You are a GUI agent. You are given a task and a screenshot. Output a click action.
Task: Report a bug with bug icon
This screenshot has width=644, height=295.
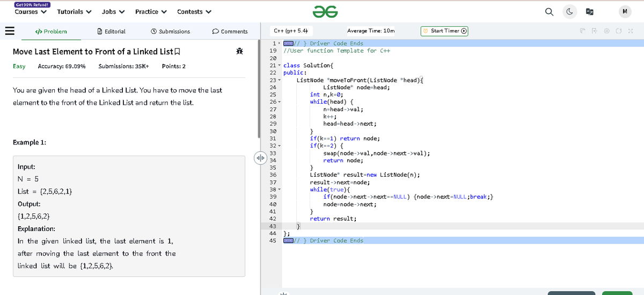coord(240,52)
